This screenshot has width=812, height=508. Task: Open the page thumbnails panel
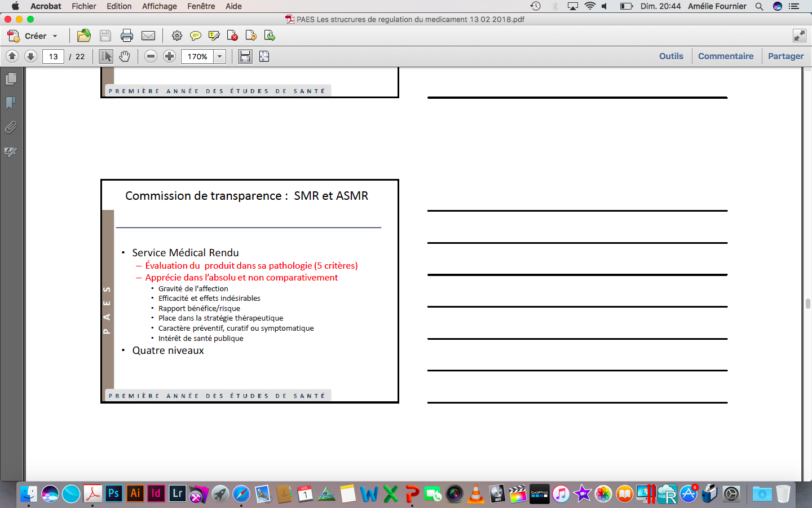[11, 78]
